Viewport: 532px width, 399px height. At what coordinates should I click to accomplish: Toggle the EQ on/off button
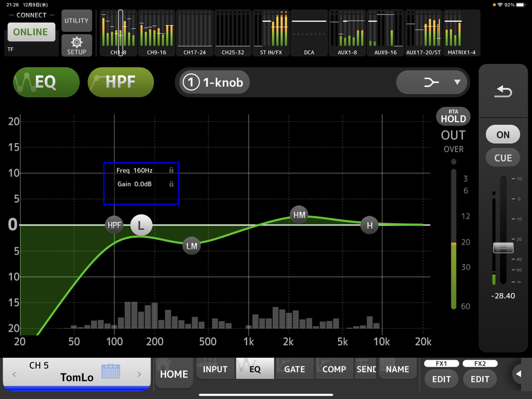[46, 82]
